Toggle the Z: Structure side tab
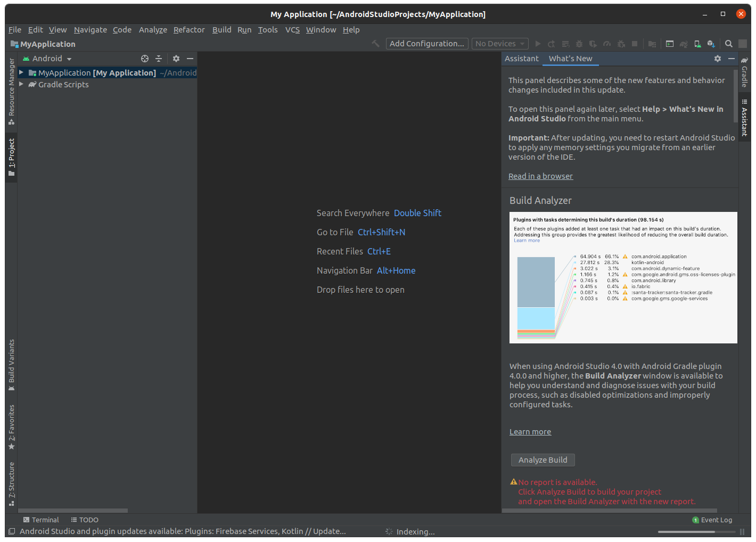756x542 pixels. click(11, 484)
